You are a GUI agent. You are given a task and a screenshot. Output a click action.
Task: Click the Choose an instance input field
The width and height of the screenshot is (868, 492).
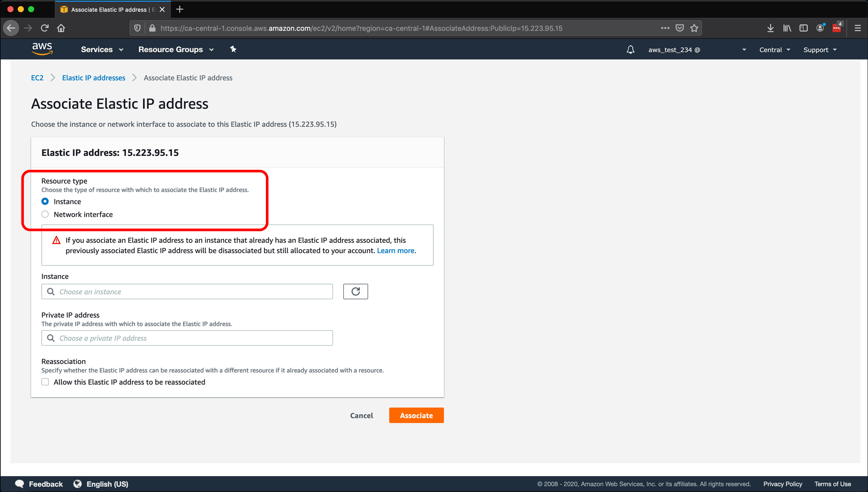(x=187, y=292)
